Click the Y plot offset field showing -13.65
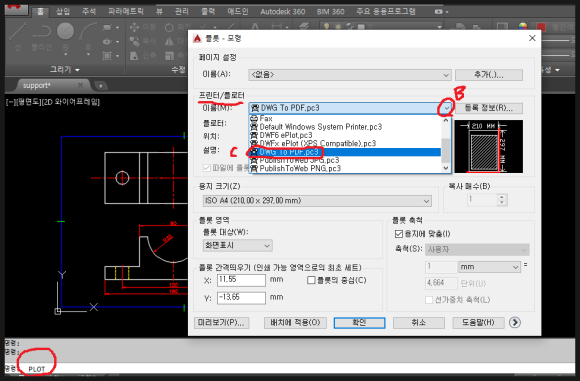 (x=241, y=298)
